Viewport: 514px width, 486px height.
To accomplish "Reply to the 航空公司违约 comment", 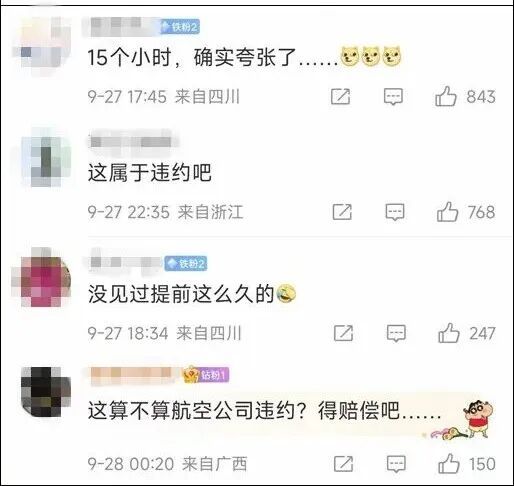I will (396, 464).
